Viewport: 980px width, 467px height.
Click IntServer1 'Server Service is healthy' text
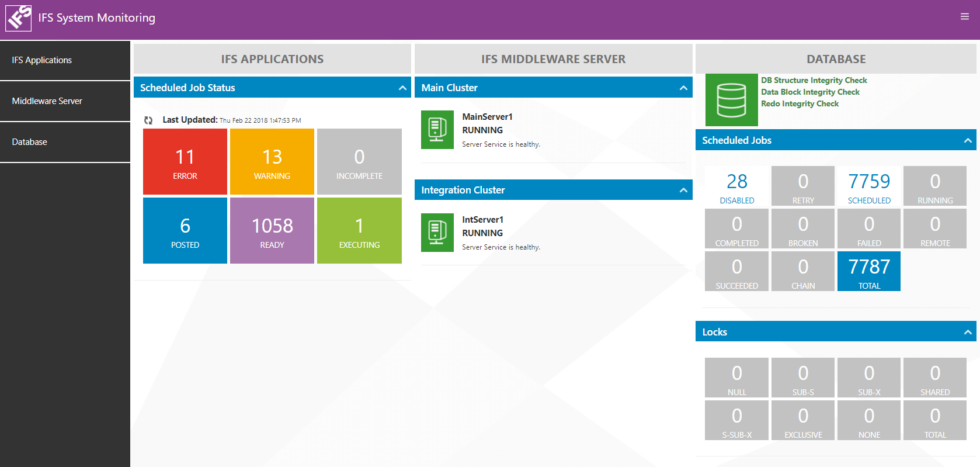click(501, 247)
